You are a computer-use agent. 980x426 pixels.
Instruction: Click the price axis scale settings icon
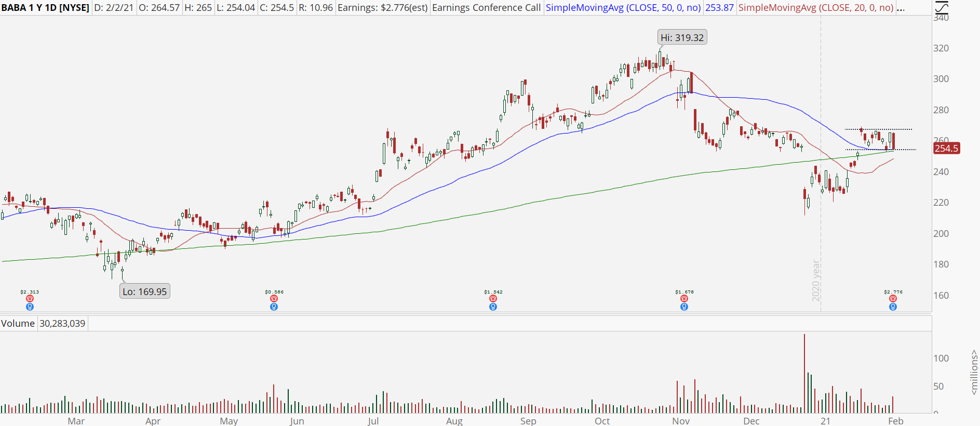click(x=942, y=7)
